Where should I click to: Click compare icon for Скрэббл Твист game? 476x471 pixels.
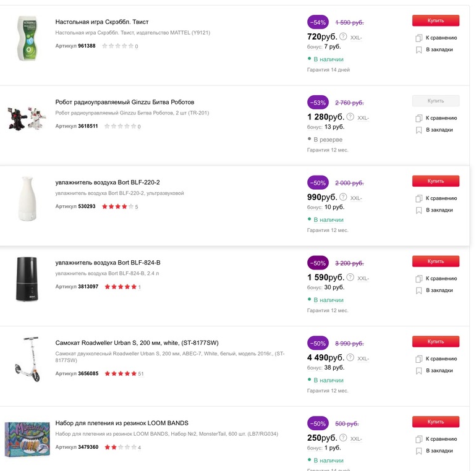tap(419, 38)
